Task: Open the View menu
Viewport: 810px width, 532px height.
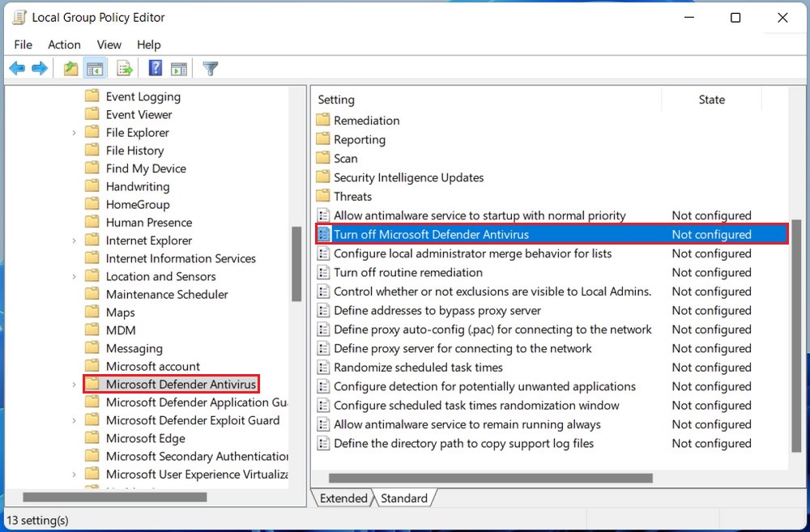Action: tap(109, 45)
